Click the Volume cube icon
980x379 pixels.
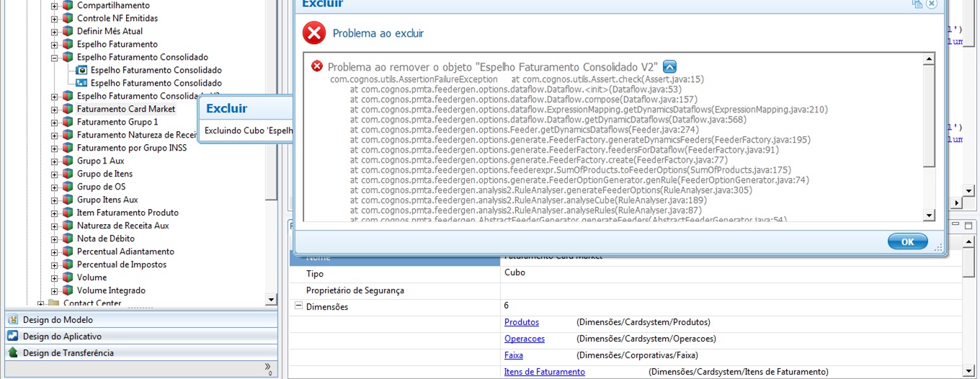pos(68,277)
